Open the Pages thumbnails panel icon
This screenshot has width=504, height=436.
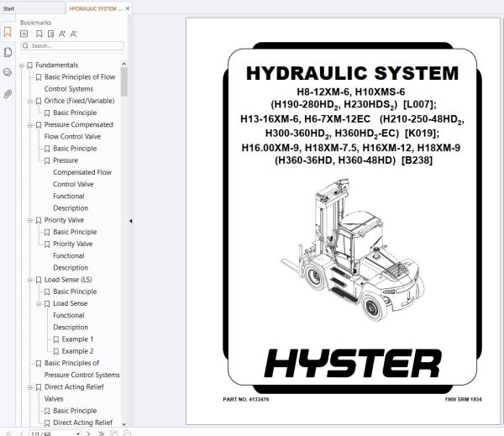8,52
